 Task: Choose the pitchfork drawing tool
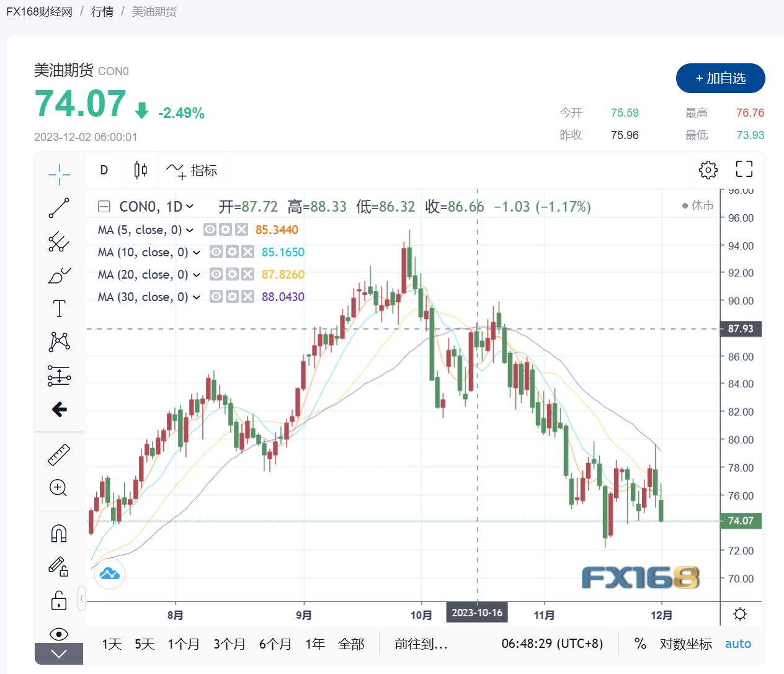click(59, 241)
